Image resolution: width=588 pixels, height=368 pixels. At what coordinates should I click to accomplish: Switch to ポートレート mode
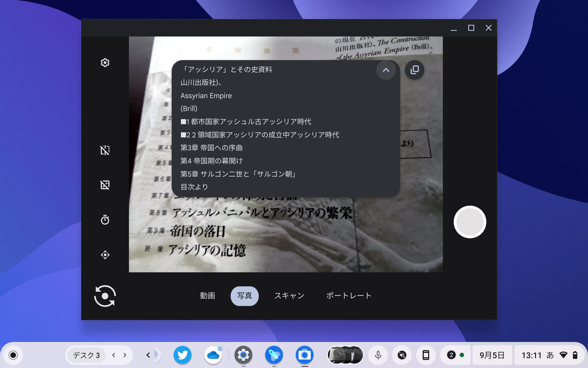(349, 296)
